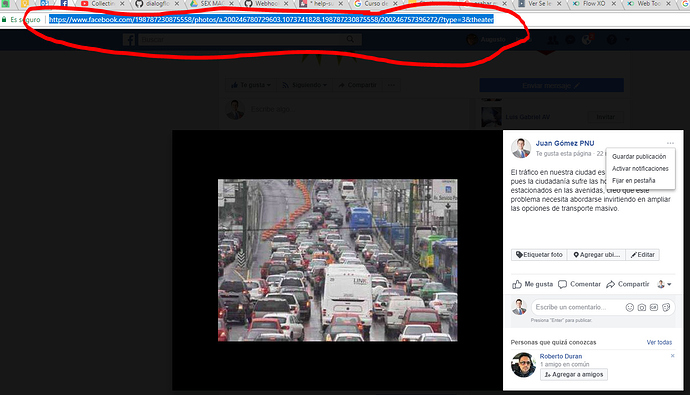Click the emoji icon in comment box
This screenshot has height=395, width=690.
[x=630, y=307]
